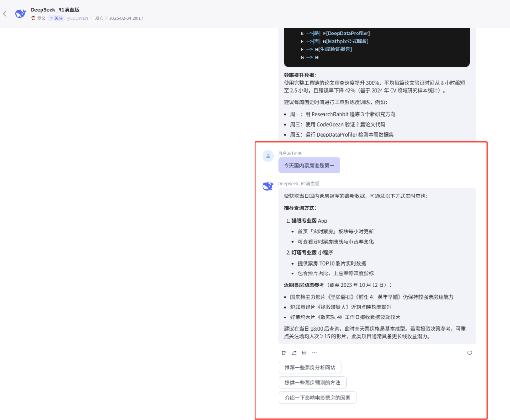This screenshot has width=510, height=420.
Task: Click the bullet 周五 运行 DeepDataProfiler
Action: [341, 134]
